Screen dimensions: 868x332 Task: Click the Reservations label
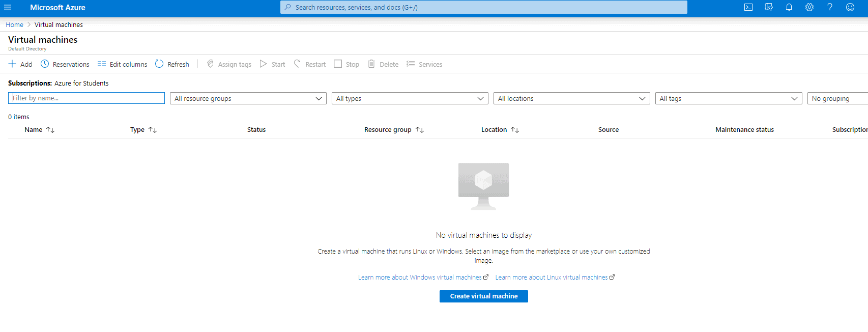click(x=71, y=64)
